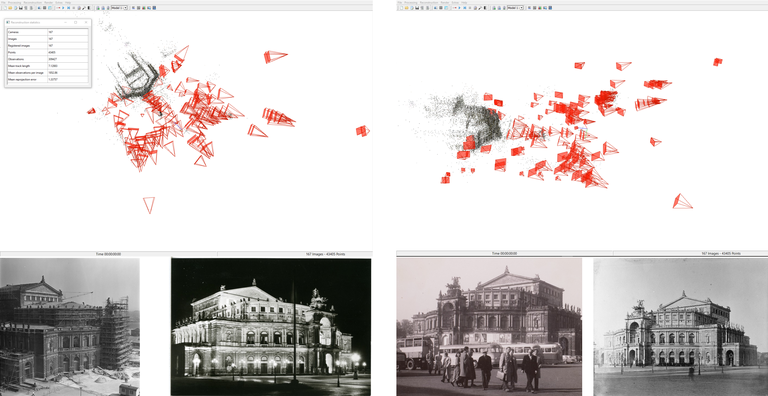The width and height of the screenshot is (768, 396).
Task: Click the Render toggle icon in left window
Action: pos(98,8)
